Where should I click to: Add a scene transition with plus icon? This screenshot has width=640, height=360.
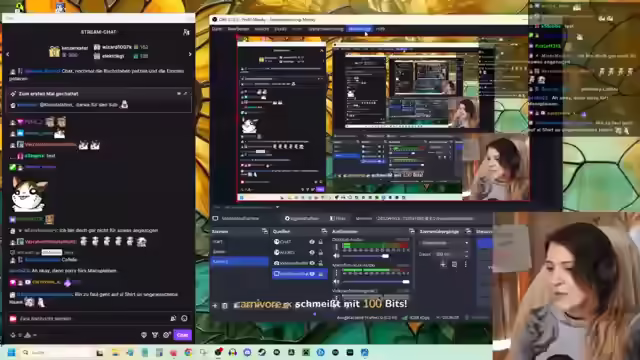(443, 264)
